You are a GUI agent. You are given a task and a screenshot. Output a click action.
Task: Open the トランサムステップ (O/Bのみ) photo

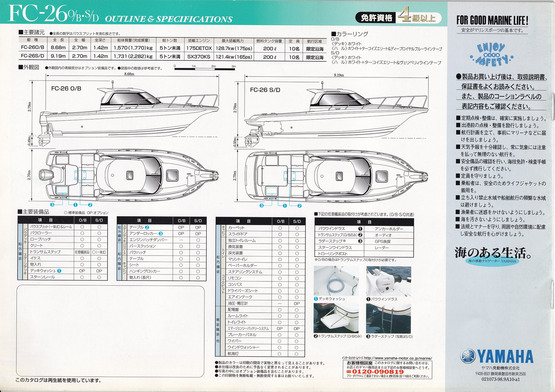336,318
